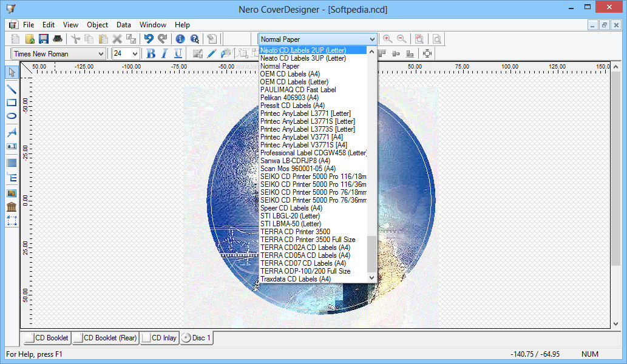Toggle Underline formatting
This screenshot has height=364, width=627.
click(x=178, y=53)
